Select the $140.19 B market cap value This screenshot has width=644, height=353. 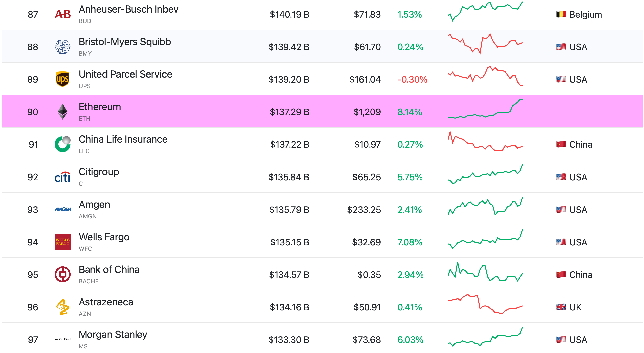point(290,15)
